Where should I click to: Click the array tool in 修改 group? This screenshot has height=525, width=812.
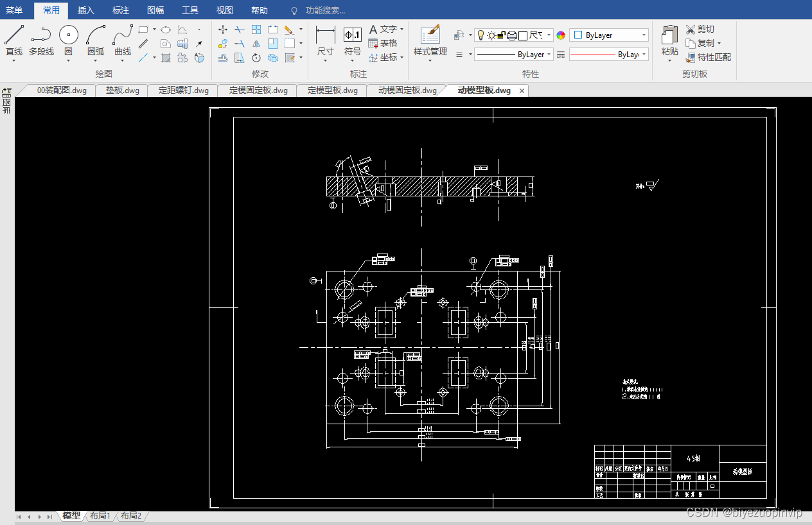[256, 30]
